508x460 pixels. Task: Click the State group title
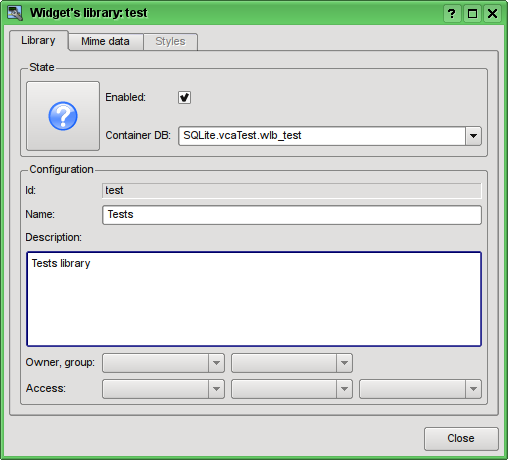(x=42, y=67)
